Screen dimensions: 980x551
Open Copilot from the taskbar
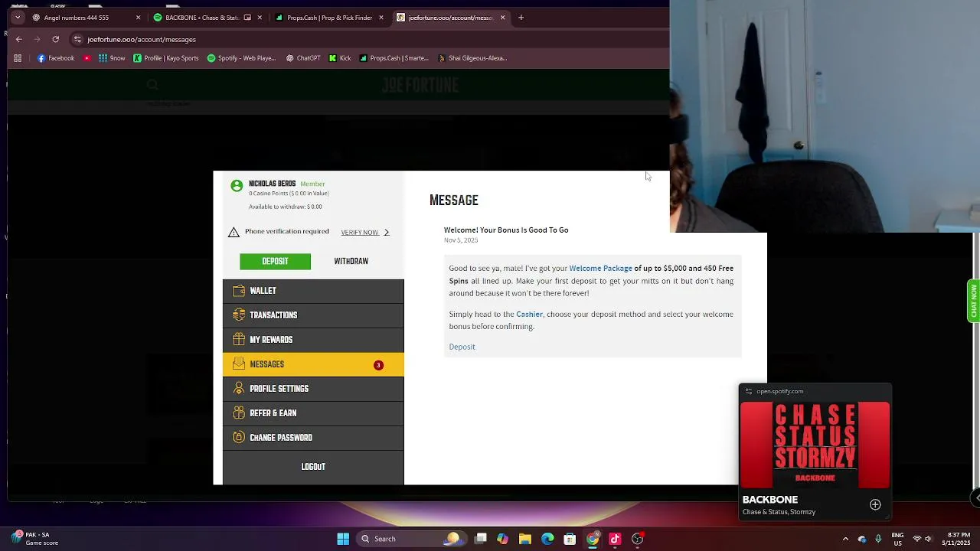pyautogui.click(x=502, y=539)
